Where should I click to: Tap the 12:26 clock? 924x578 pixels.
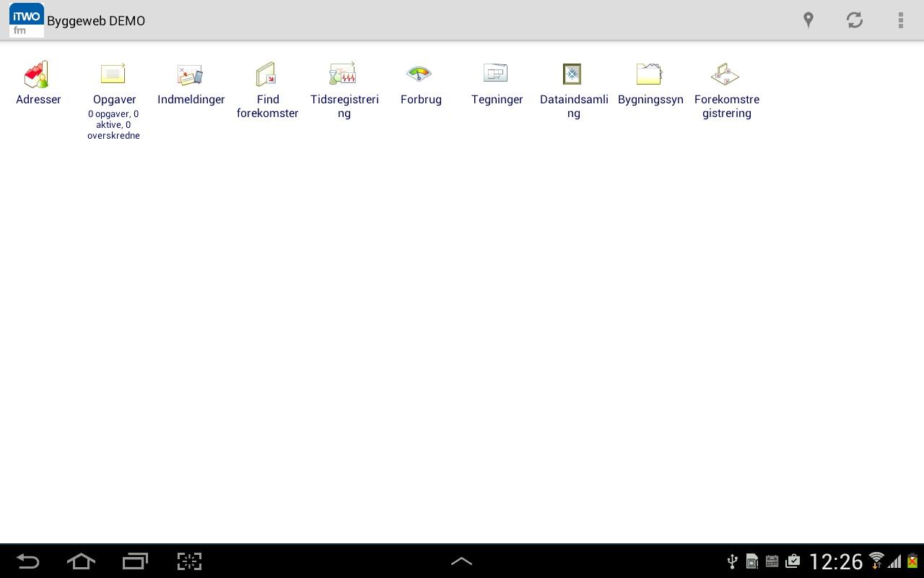[x=836, y=561]
